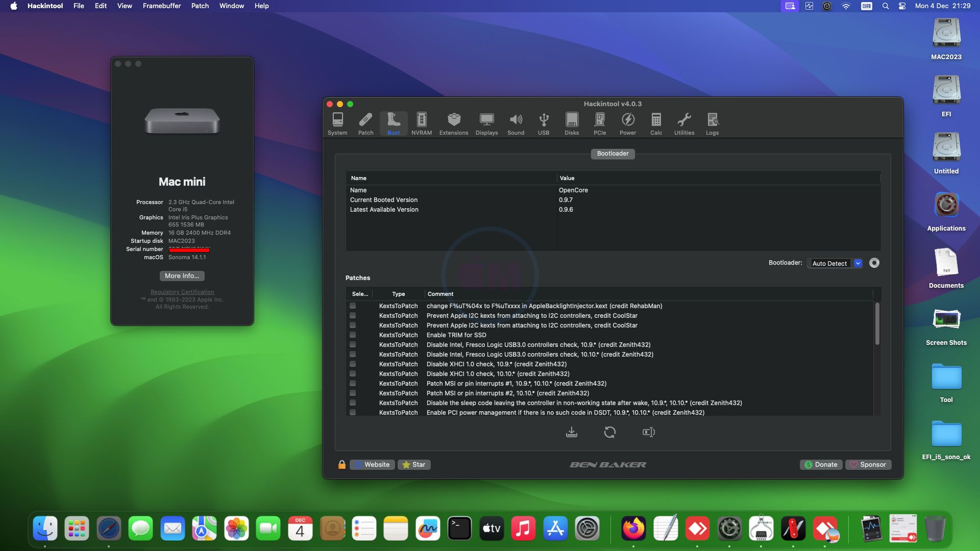Open the MAC2023 drive on the desktop

tap(946, 39)
